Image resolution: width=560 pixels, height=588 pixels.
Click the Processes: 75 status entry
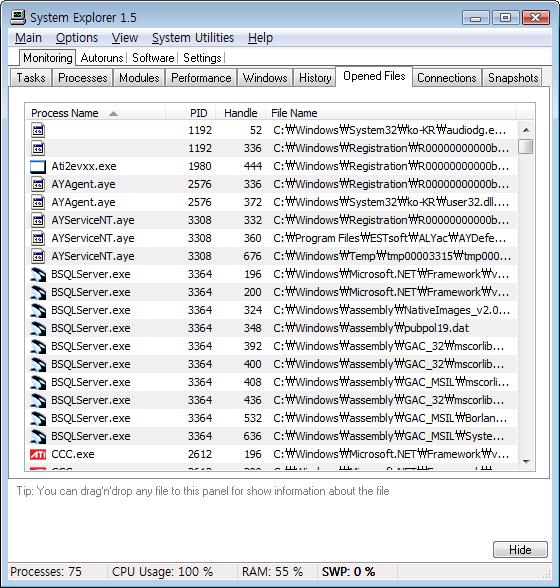point(46,572)
